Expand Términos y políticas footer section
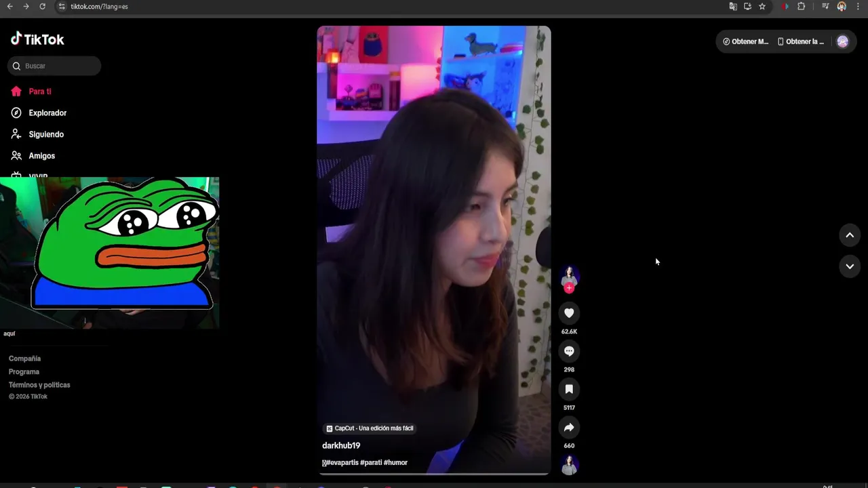Screen dimensions: 868x488 (39, 385)
